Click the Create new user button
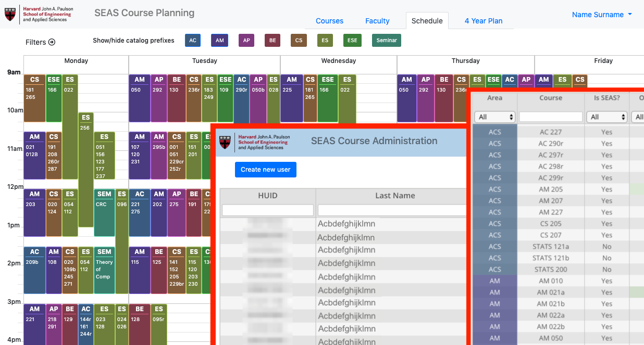 266,170
